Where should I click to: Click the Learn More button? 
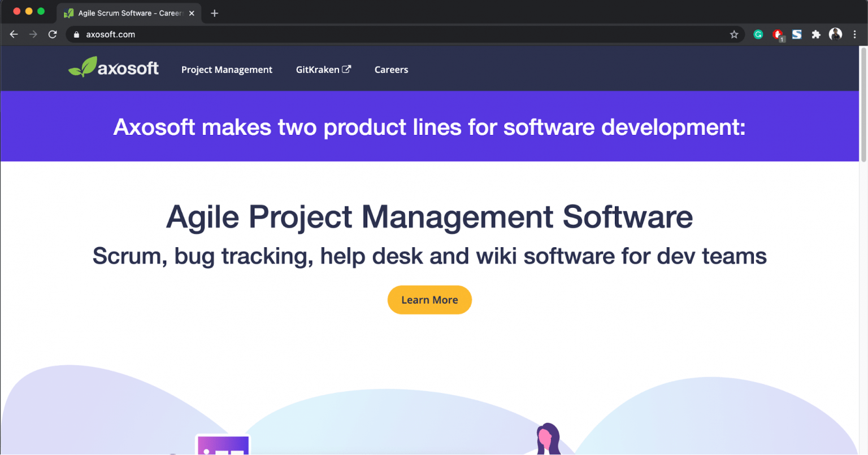(x=429, y=300)
